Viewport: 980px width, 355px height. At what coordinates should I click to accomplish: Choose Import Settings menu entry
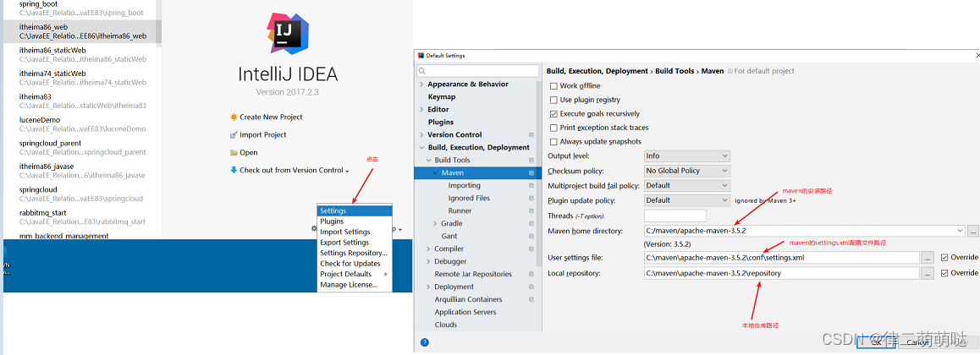[x=355, y=232]
